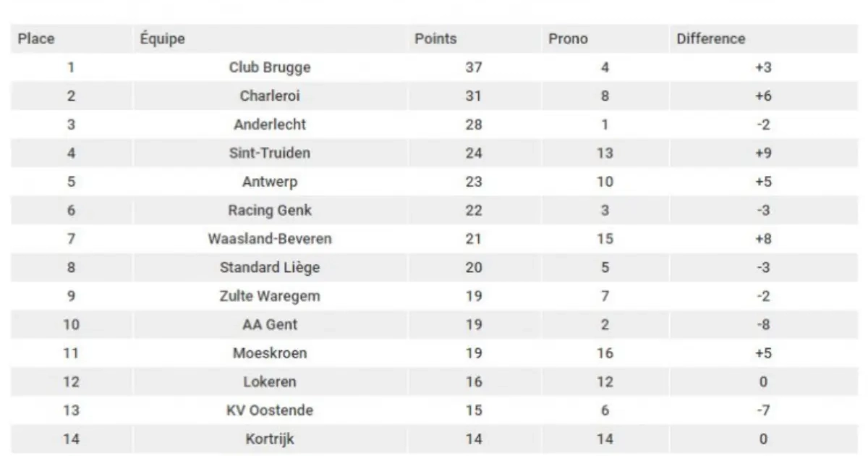
Task: Click the Place column header
Action: 36,39
